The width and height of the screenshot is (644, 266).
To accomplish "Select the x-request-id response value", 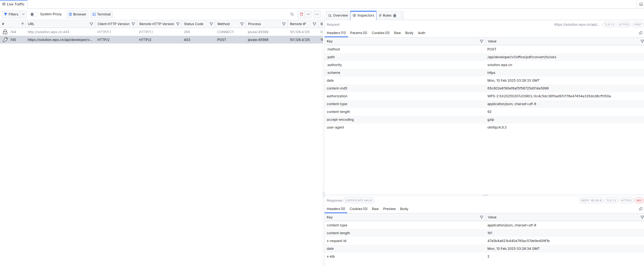I will (518, 241).
